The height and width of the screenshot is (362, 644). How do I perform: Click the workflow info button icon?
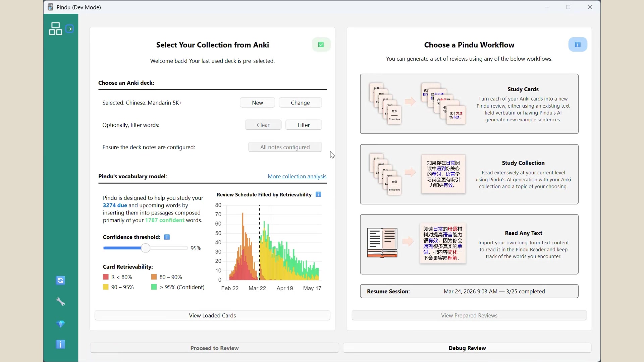578,45
